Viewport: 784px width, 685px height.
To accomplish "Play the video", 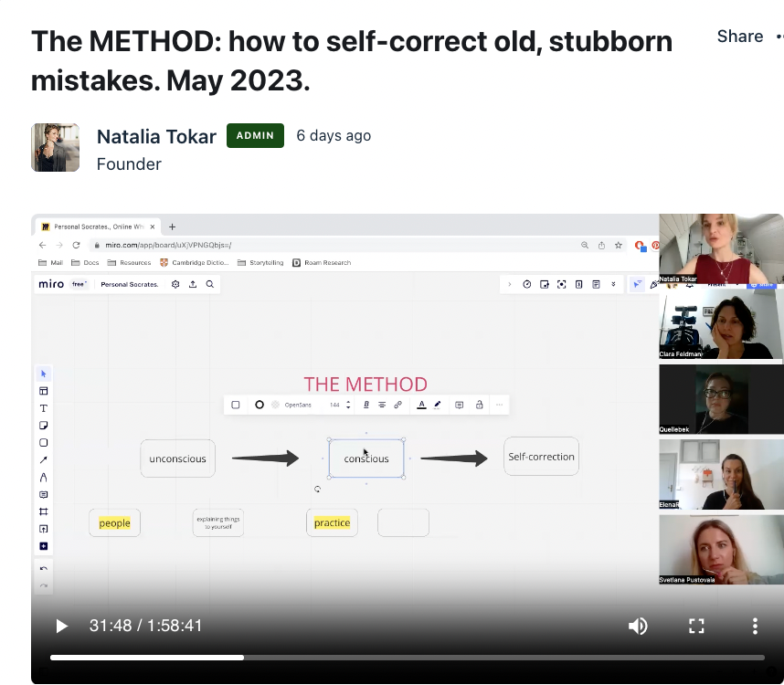I will pos(61,626).
